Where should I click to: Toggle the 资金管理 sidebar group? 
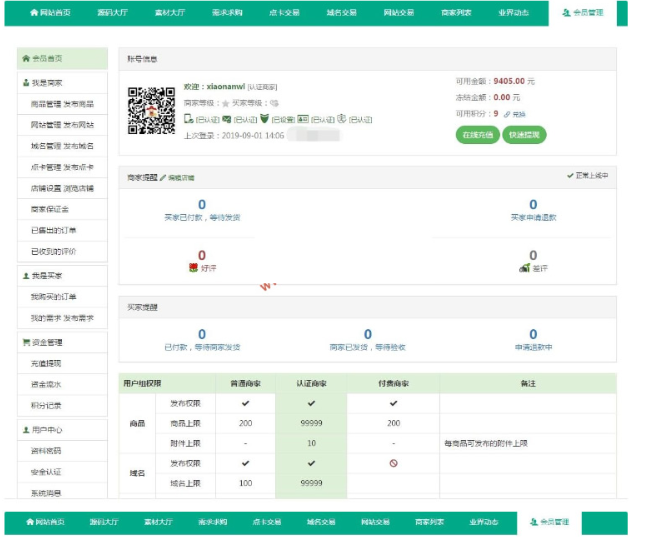click(62, 342)
